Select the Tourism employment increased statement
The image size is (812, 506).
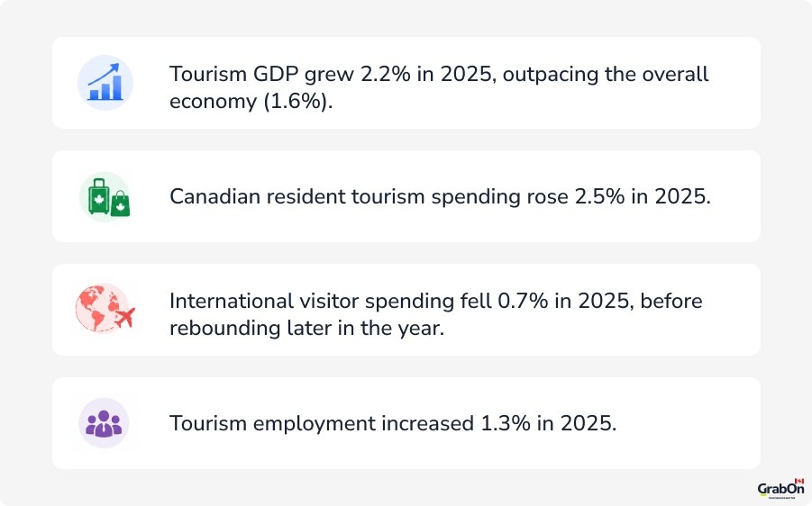pyautogui.click(x=393, y=423)
